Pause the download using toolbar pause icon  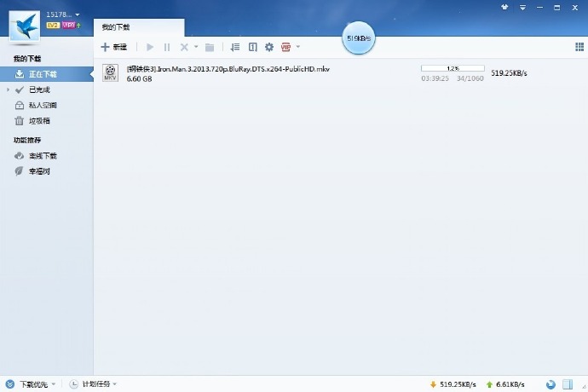(x=167, y=47)
